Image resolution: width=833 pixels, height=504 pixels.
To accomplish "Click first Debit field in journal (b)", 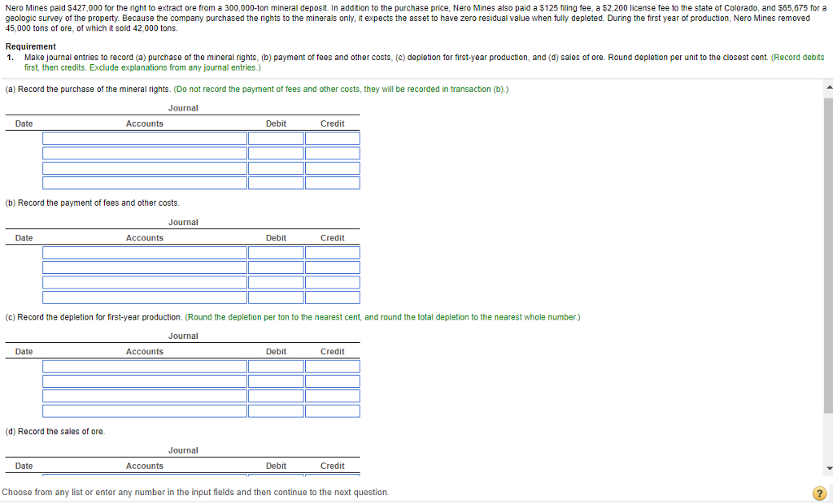I will (x=276, y=253).
